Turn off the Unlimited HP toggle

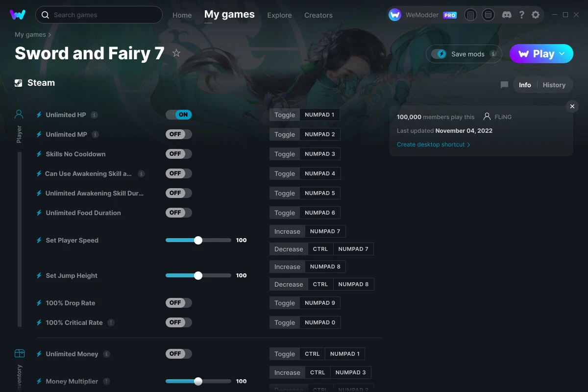tap(178, 114)
